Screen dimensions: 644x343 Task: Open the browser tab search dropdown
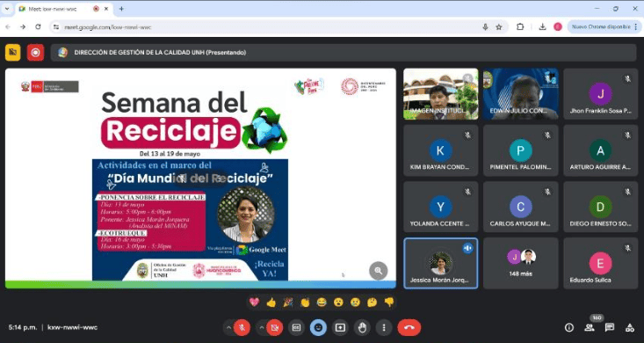7,9
